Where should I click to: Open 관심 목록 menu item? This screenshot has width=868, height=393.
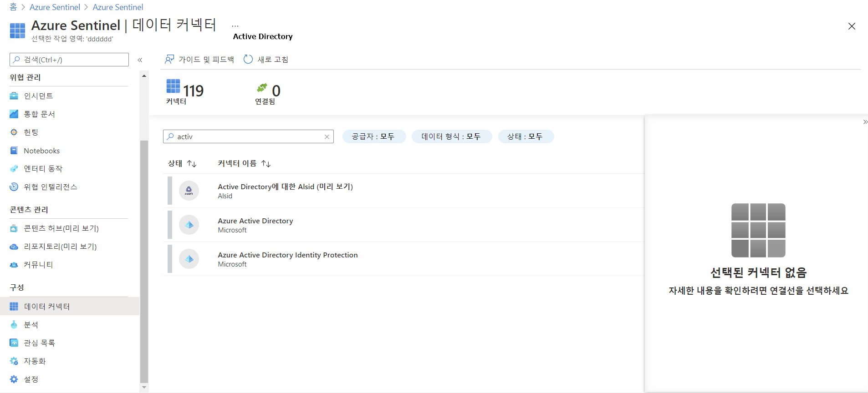(39, 343)
